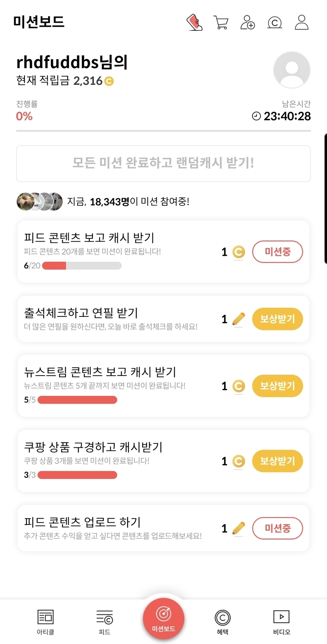Tap 미션중 for the feed content viewing mission
Viewport: 327px width, 644px height.
coord(277,252)
